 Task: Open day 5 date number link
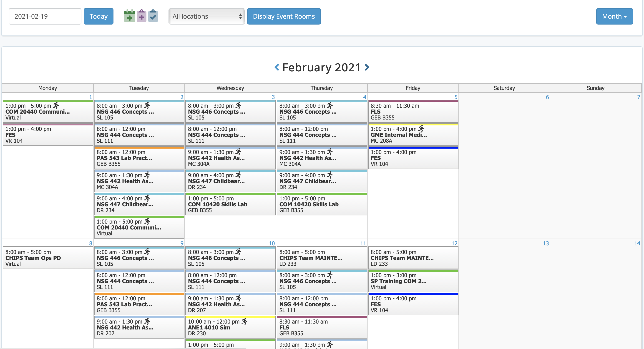pyautogui.click(x=456, y=97)
